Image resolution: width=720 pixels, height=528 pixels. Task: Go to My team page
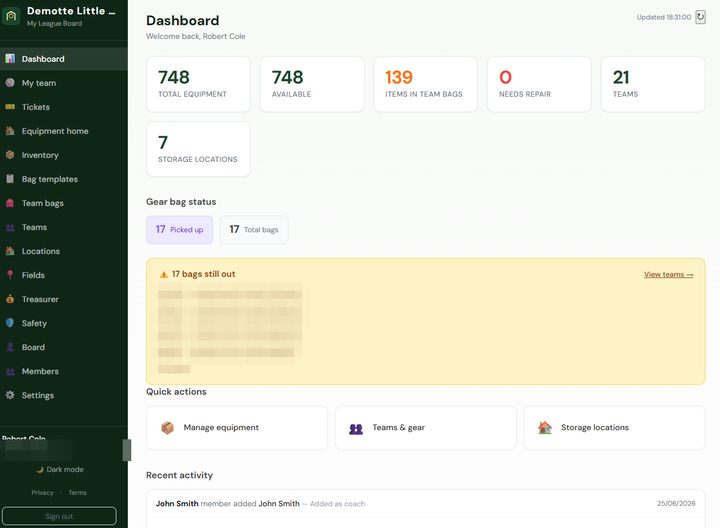coord(64,83)
